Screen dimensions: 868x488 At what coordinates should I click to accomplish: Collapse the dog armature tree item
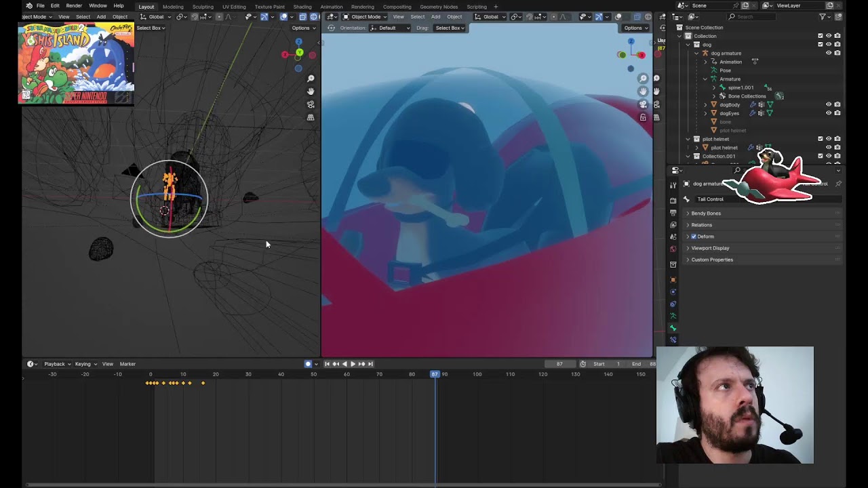pyautogui.click(x=696, y=53)
